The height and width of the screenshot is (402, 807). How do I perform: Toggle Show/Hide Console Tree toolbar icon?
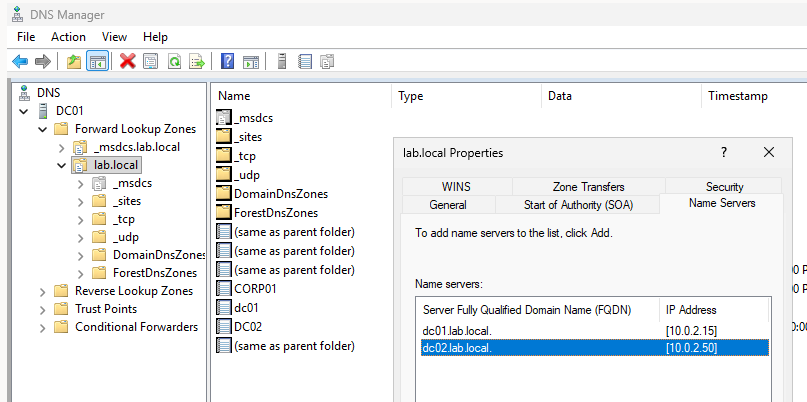tap(98, 62)
